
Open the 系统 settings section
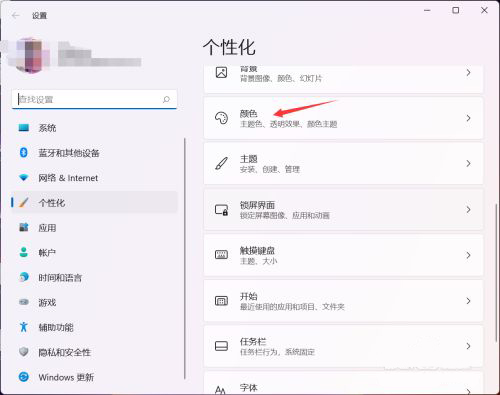click(x=94, y=128)
